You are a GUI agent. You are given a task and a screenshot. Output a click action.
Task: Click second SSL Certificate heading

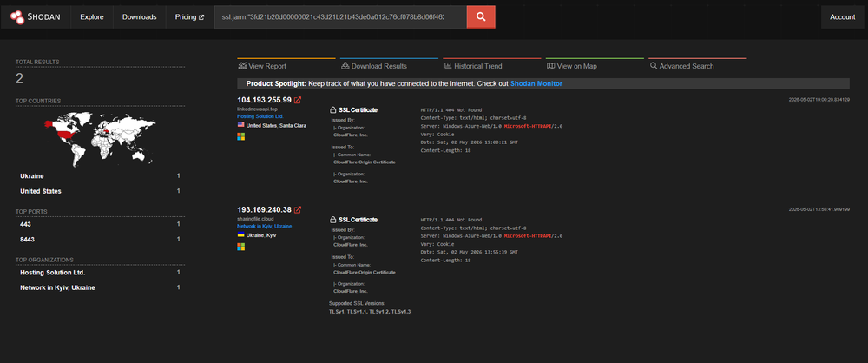pyautogui.click(x=358, y=220)
